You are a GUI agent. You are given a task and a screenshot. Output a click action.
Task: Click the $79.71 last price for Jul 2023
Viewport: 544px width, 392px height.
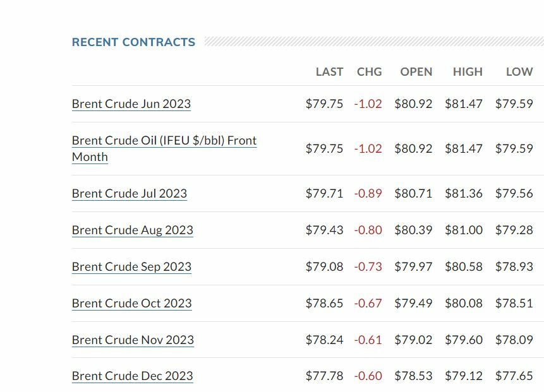pyautogui.click(x=324, y=194)
